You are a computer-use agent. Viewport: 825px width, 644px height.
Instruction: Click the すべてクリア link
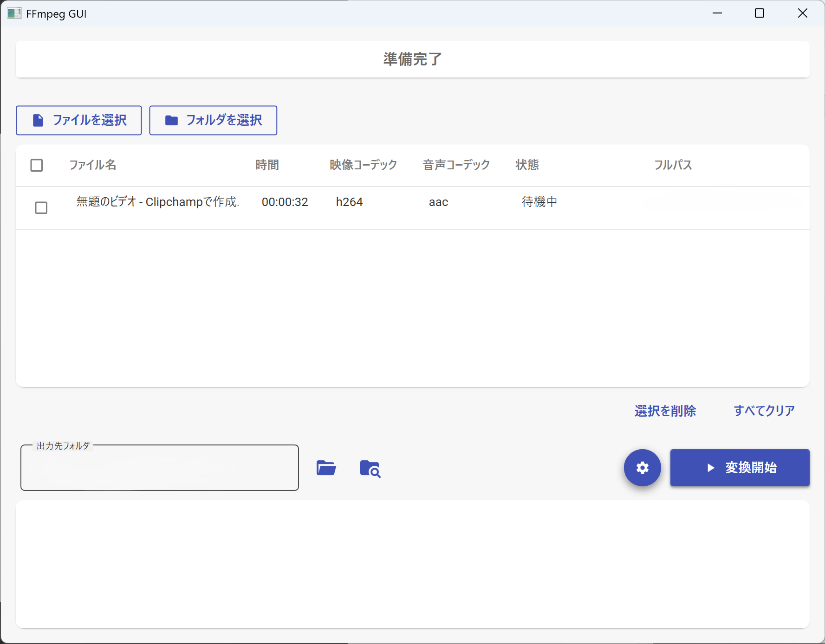click(764, 410)
